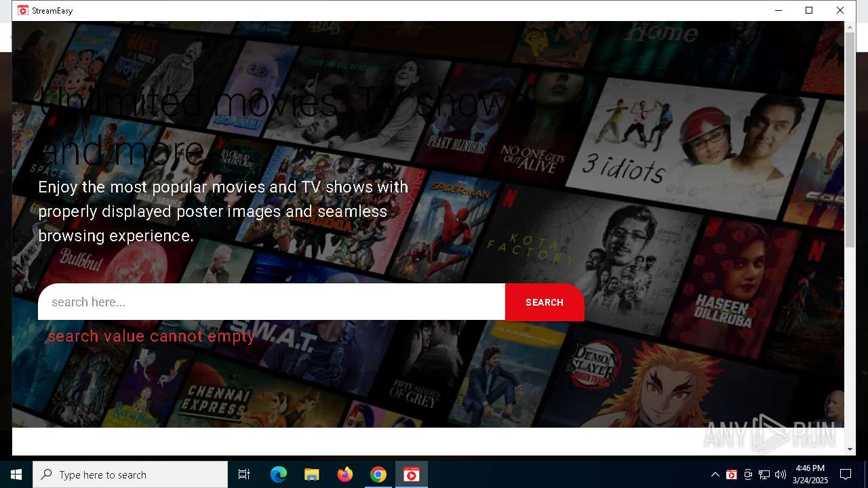Close the StreamEasy window
This screenshot has height=488, width=868.
point(840,10)
